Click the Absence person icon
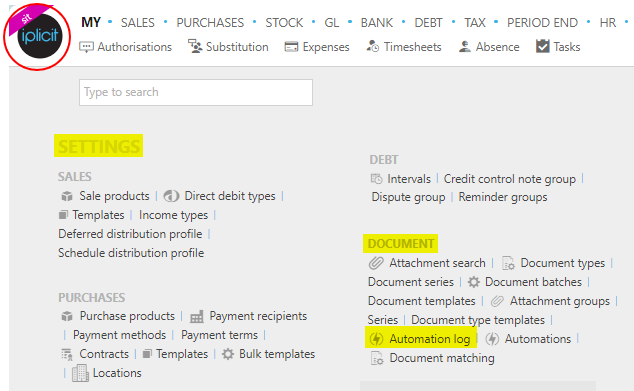 [x=465, y=47]
